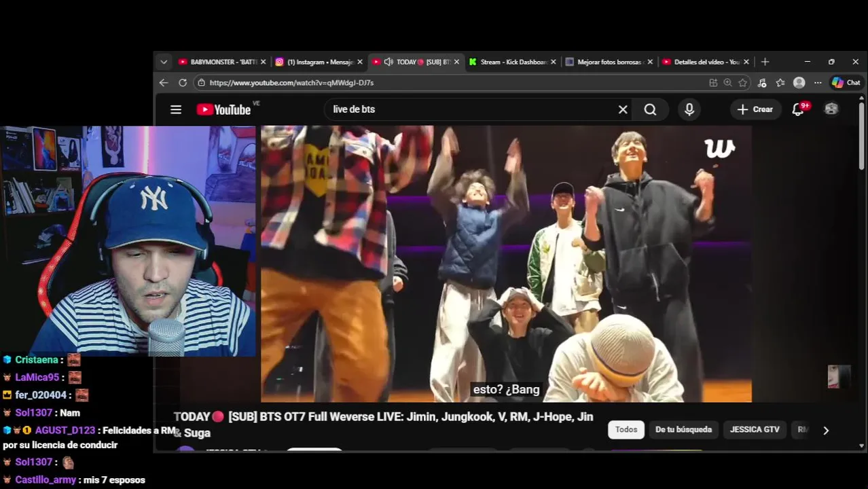
Task: Close the Detalles del vídeo tab
Action: tap(746, 62)
